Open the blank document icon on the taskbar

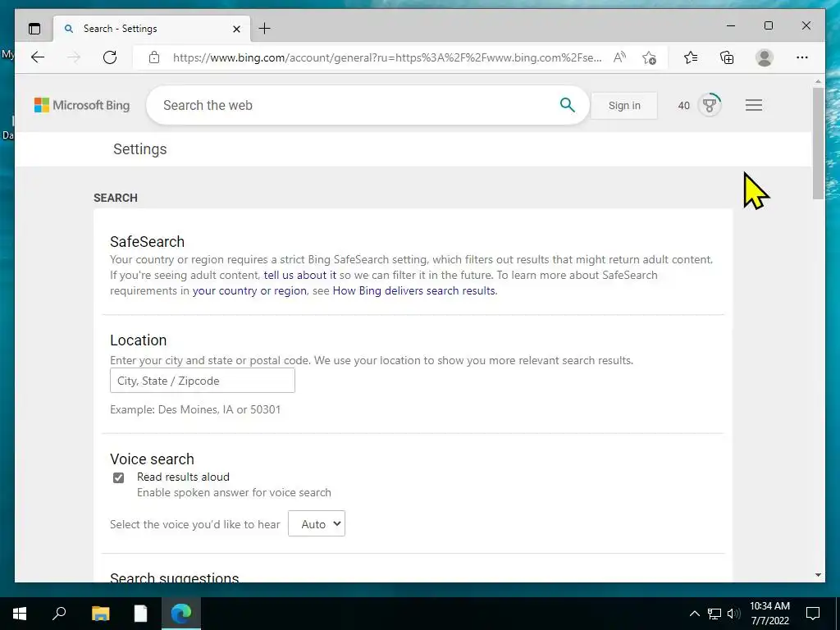(x=140, y=614)
